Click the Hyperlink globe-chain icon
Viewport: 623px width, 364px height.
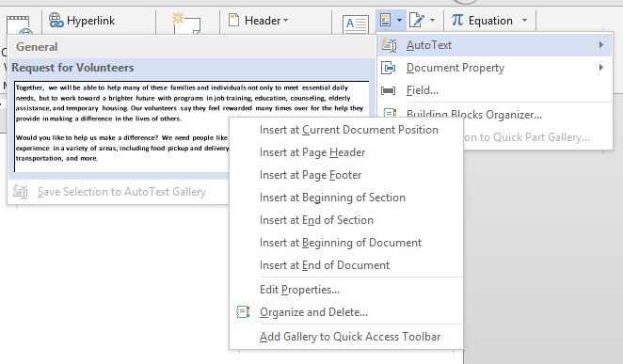pyautogui.click(x=56, y=20)
